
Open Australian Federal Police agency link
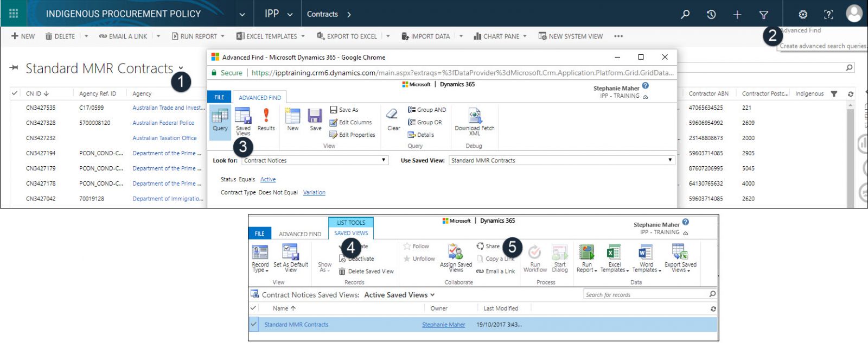(163, 123)
